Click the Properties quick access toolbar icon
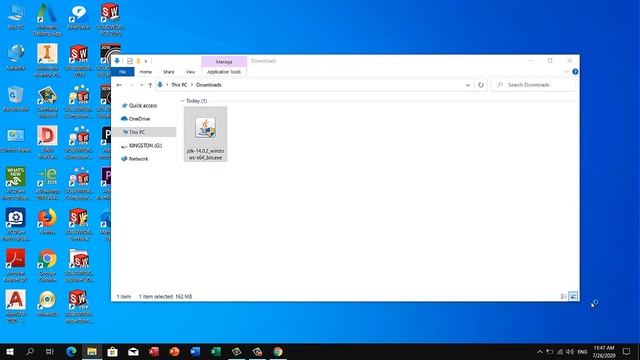The height and width of the screenshot is (360, 640). [130, 61]
